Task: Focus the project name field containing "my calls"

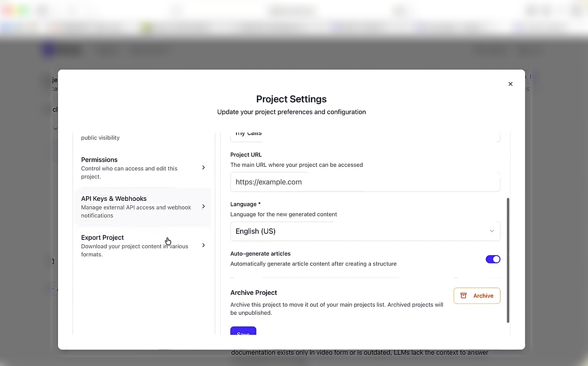Action: pos(364,134)
